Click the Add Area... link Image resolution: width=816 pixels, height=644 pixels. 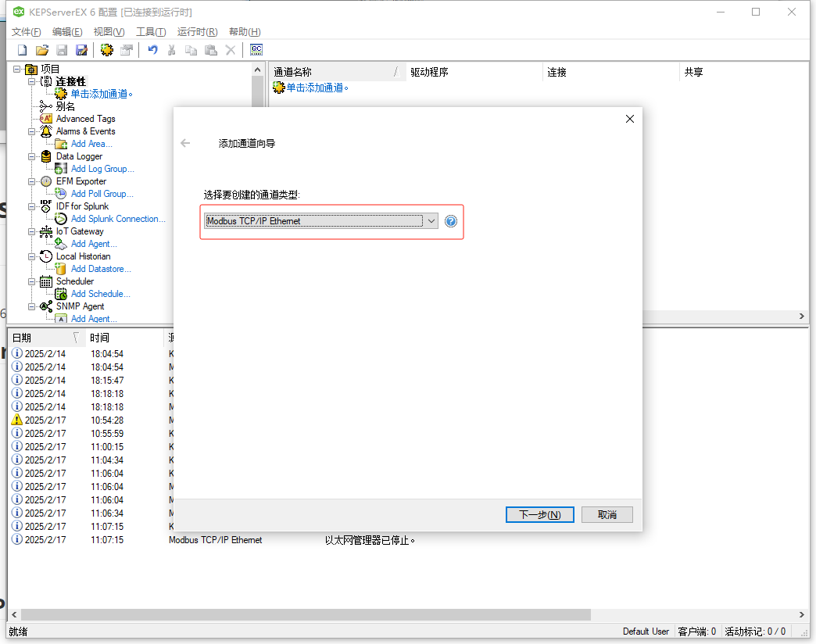pos(91,144)
